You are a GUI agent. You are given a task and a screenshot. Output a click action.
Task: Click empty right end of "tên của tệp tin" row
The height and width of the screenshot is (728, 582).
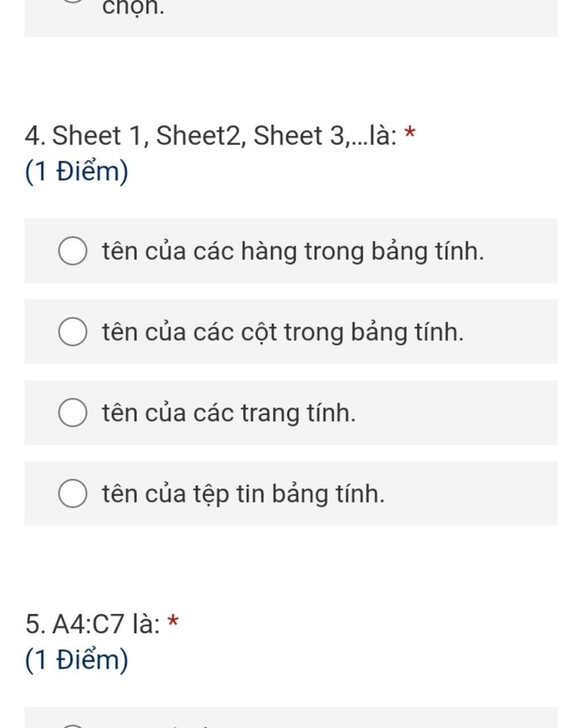point(483,494)
